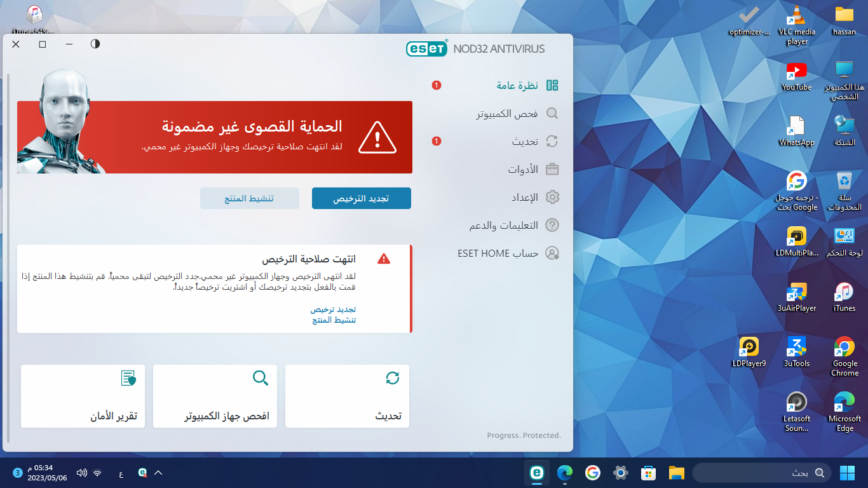This screenshot has width=868, height=488.
Task: Click the overview dashboard icon in sidebar
Action: tap(552, 85)
